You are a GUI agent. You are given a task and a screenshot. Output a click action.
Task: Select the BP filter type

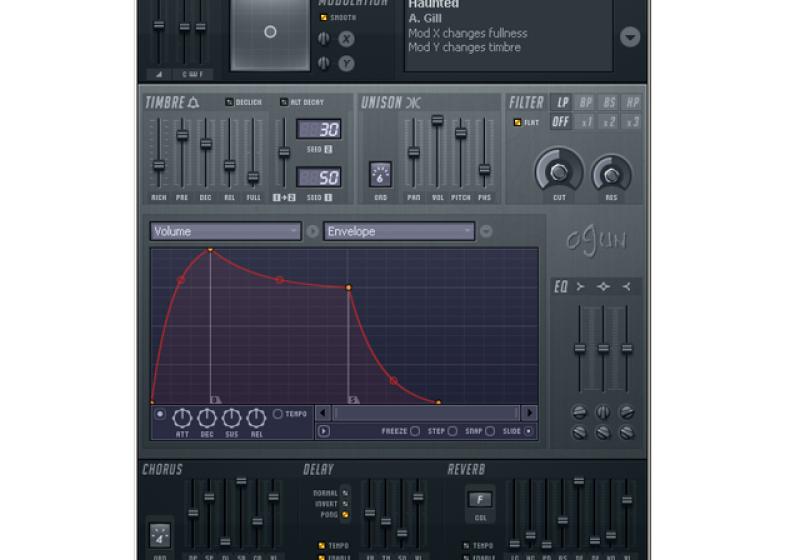585,103
